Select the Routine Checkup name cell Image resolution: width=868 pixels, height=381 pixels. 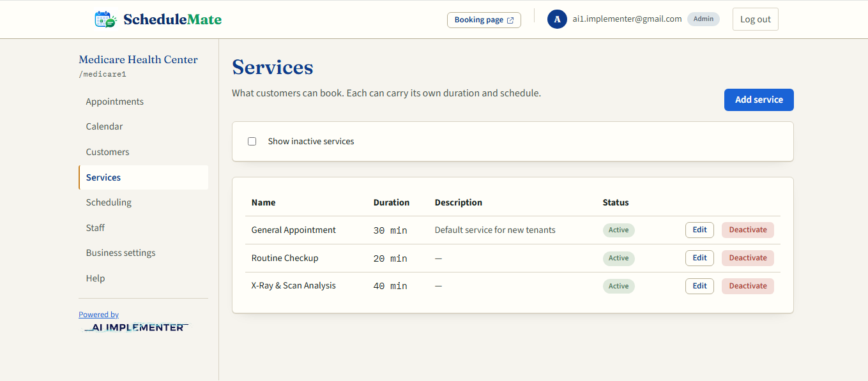[x=285, y=258]
